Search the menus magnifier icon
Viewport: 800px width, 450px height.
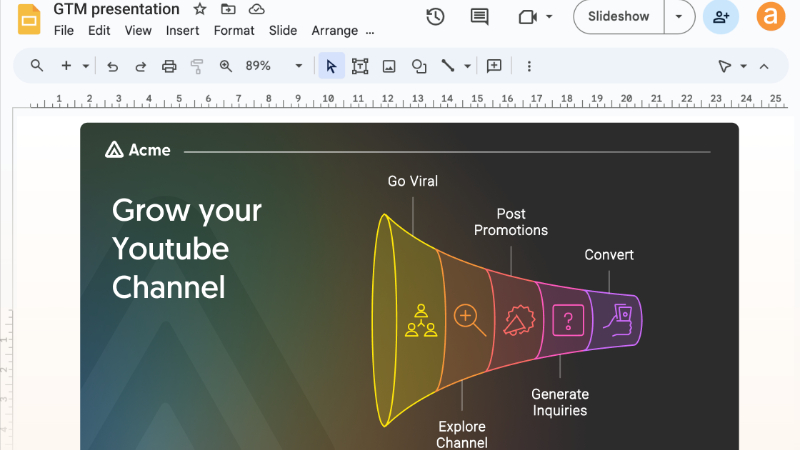click(36, 66)
